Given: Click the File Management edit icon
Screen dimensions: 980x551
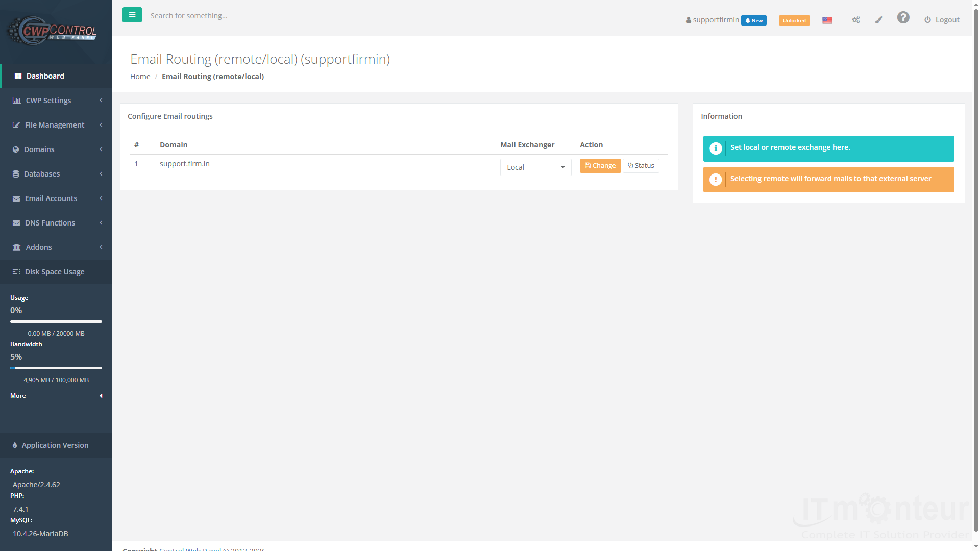Looking at the screenshot, I should pos(16,125).
